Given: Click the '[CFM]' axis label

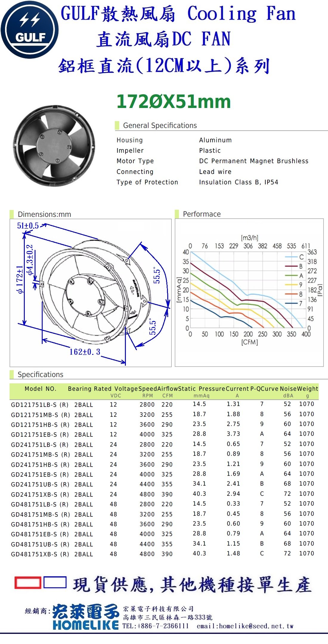Looking at the screenshot, I should click(250, 342).
